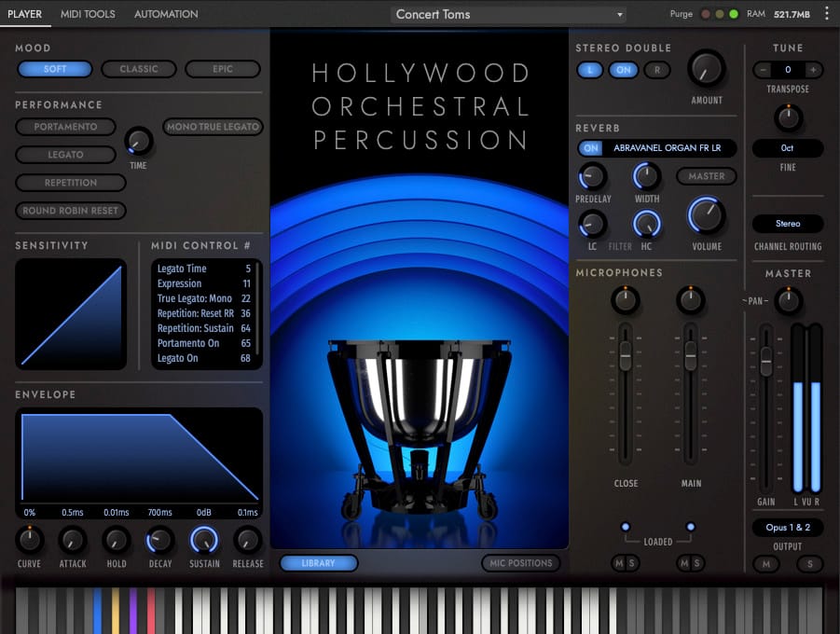Click the Performance Time knob

[x=138, y=142]
